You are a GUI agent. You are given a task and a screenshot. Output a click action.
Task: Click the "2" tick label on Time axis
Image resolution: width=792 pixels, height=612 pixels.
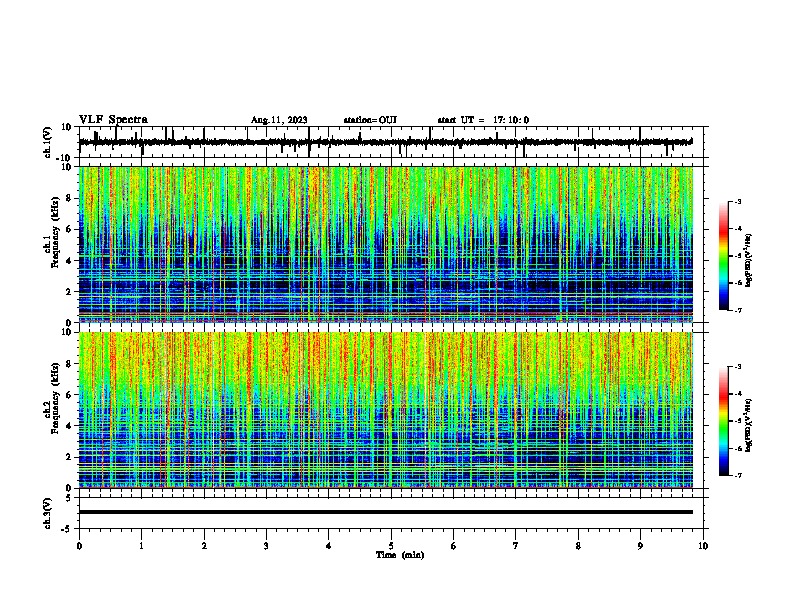[x=204, y=546]
